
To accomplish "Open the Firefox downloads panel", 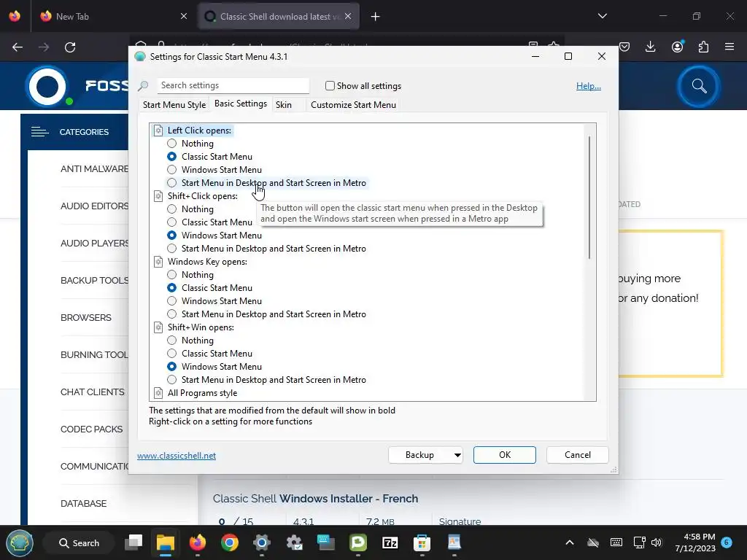I will [x=650, y=47].
